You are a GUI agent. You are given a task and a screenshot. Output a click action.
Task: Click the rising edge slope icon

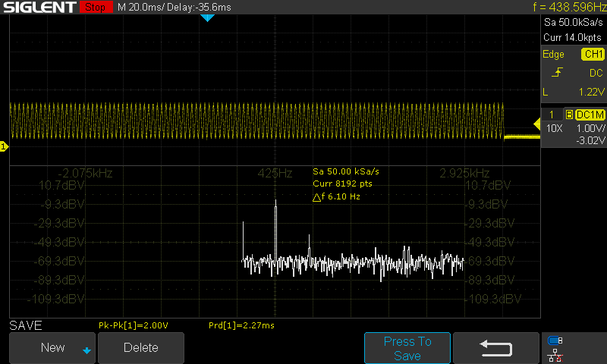pos(557,72)
